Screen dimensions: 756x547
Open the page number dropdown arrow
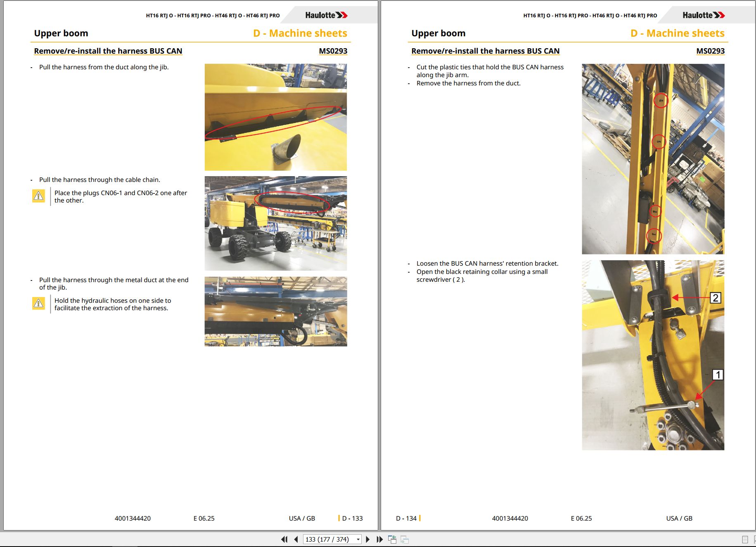coord(358,540)
